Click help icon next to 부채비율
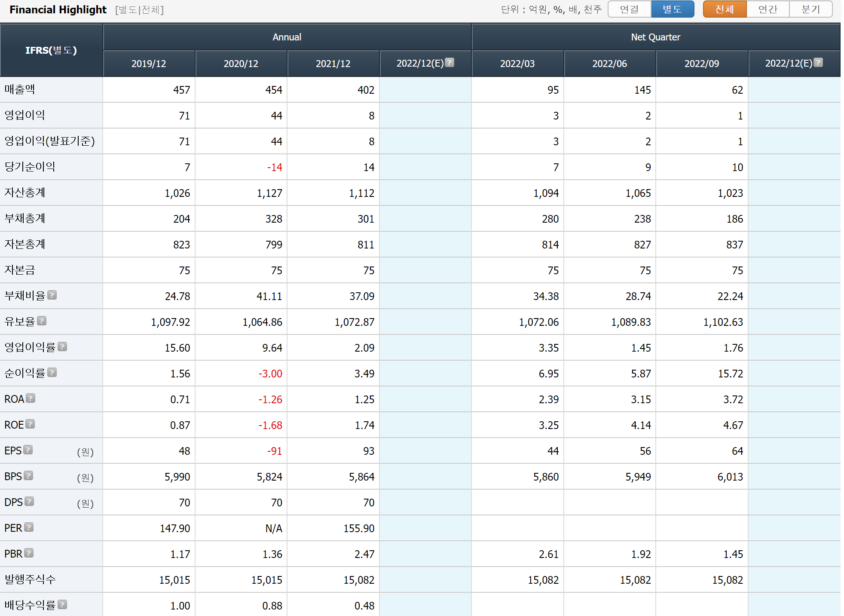This screenshot has height=616, width=844. 52,295
